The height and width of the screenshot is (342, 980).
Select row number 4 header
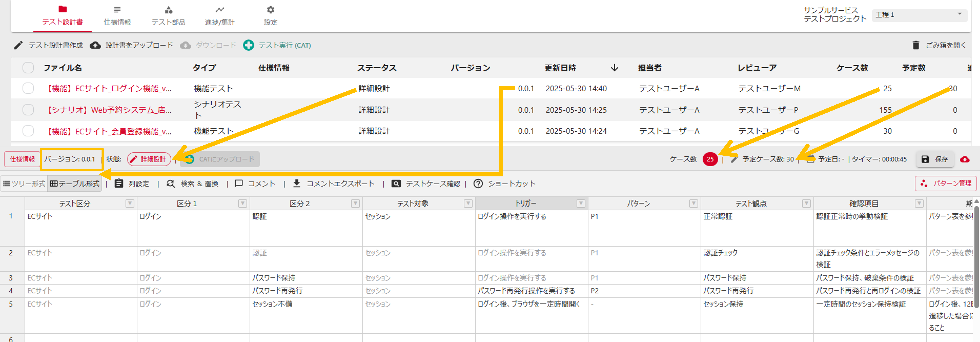(x=12, y=291)
